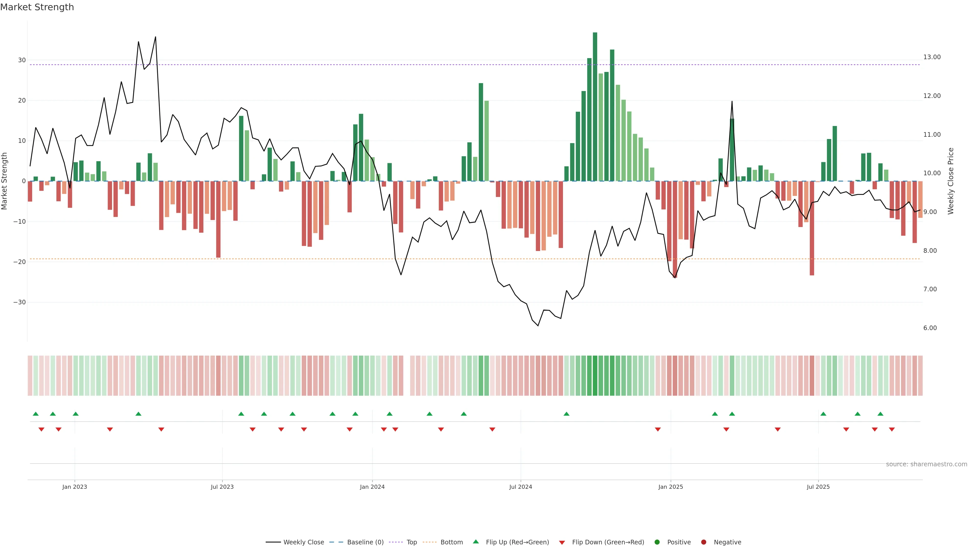Click the last green flip-up triangle marker
The width and height of the screenshot is (980, 551).
pos(880,414)
